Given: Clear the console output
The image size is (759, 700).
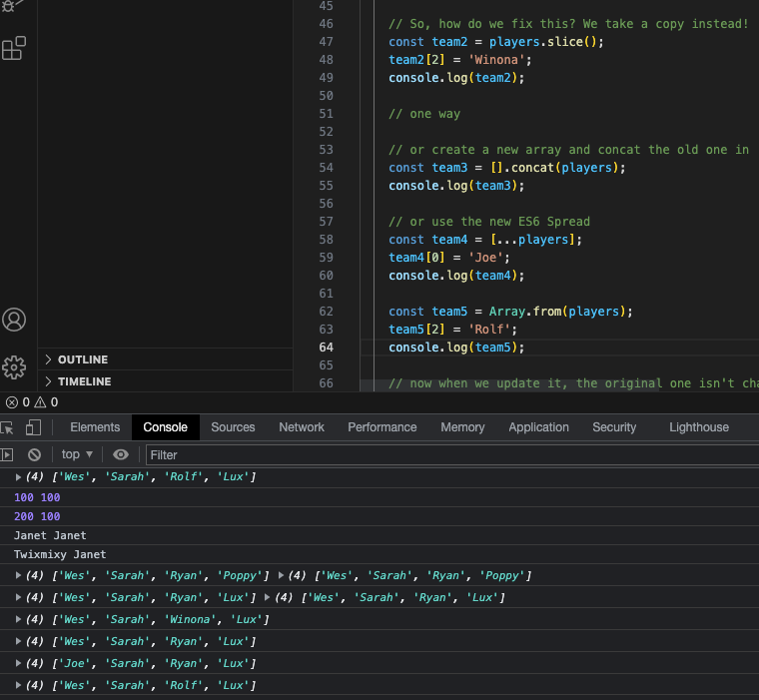Looking at the screenshot, I should point(34,454).
